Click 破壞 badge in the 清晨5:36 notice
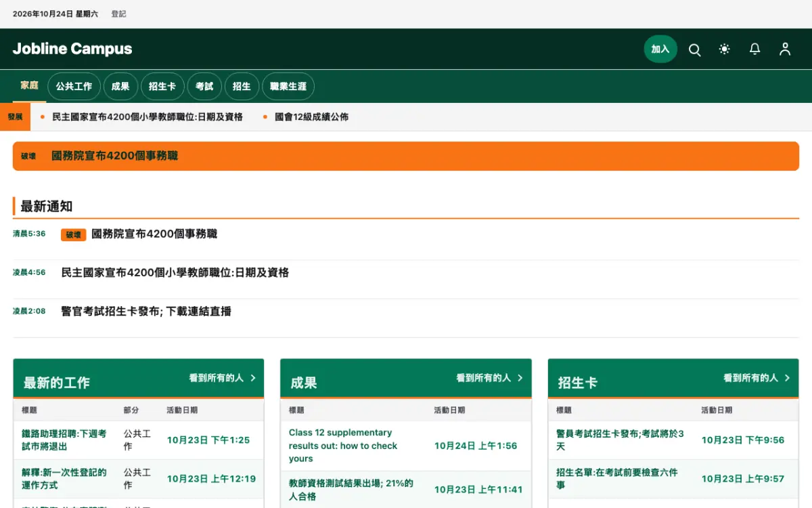This screenshot has height=508, width=812. 74,235
